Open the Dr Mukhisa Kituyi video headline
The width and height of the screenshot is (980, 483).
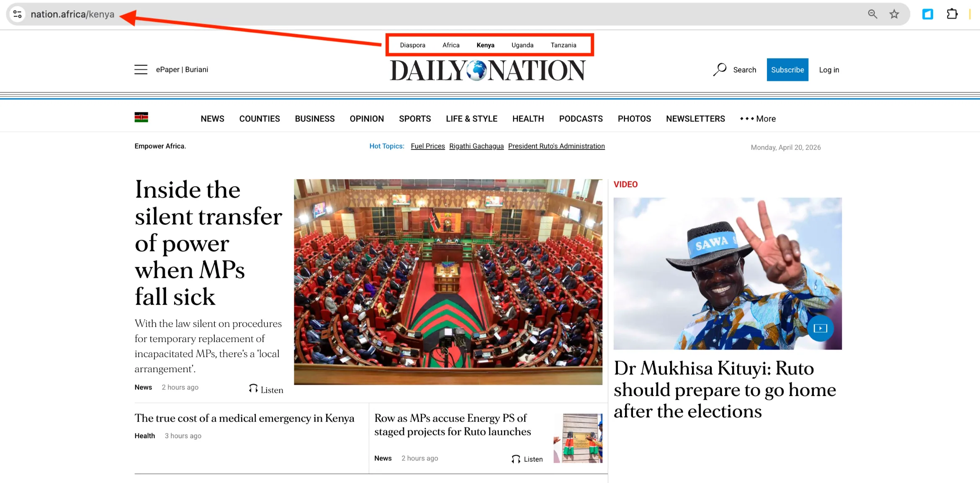[x=725, y=390]
